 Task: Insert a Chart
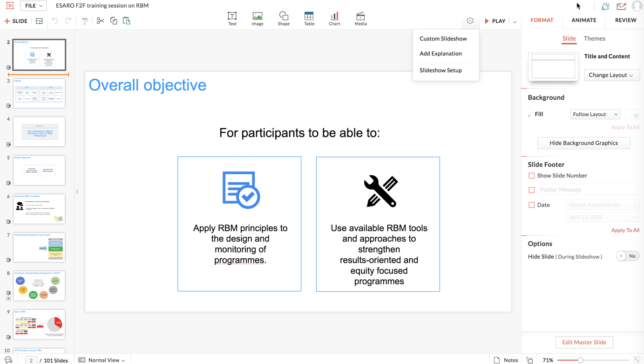(x=334, y=19)
